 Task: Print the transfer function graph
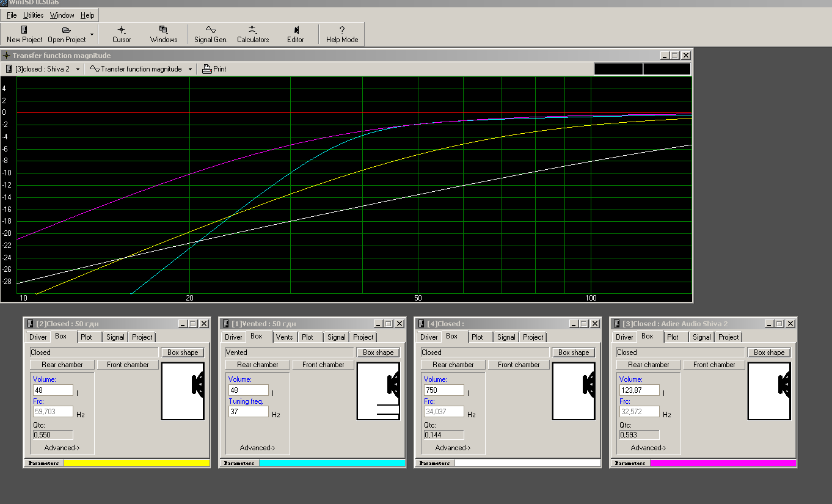click(x=214, y=69)
